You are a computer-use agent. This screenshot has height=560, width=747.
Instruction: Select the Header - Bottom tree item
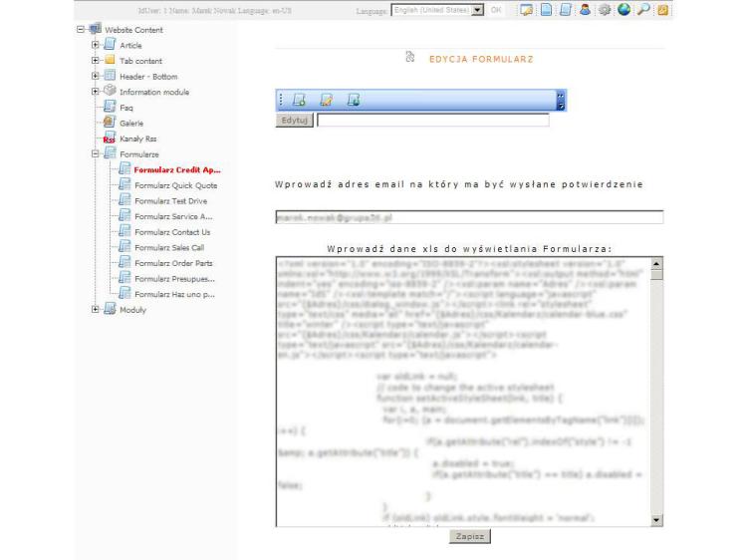coord(148,77)
